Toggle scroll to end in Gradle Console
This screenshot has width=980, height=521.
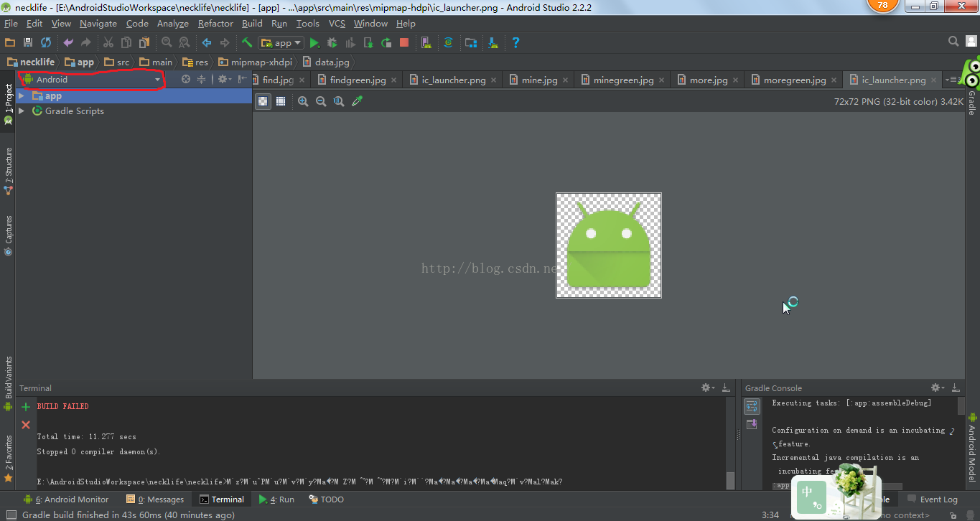752,425
